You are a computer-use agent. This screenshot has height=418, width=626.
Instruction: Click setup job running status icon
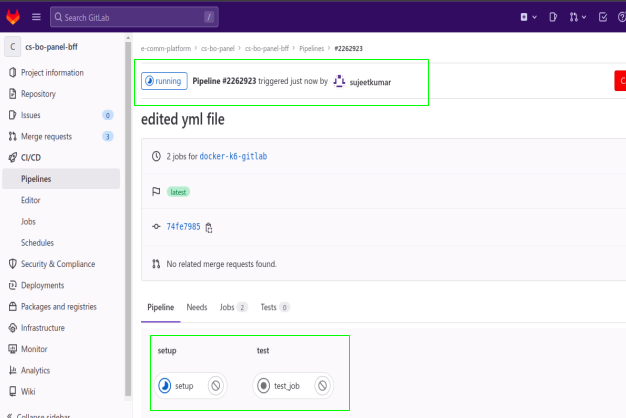pyautogui.click(x=164, y=386)
